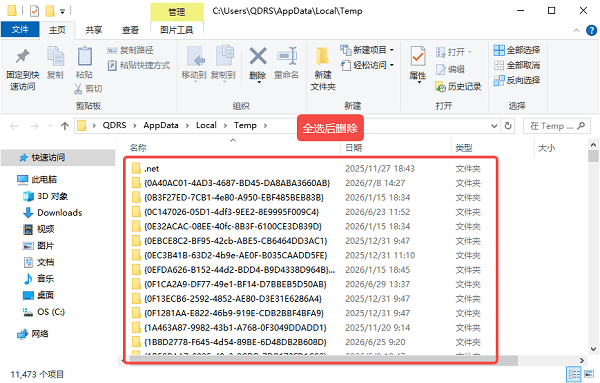This screenshot has width=600, height=383.
Task: Open the 新建项目 dropdown
Action: coord(367,50)
